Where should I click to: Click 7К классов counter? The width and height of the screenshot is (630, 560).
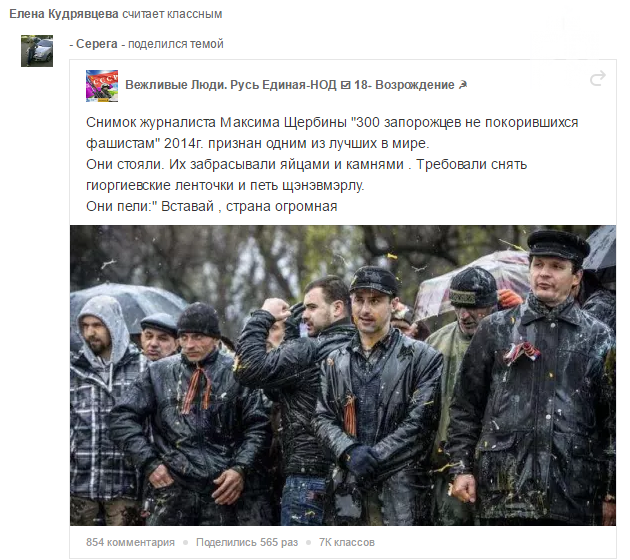click(x=347, y=542)
